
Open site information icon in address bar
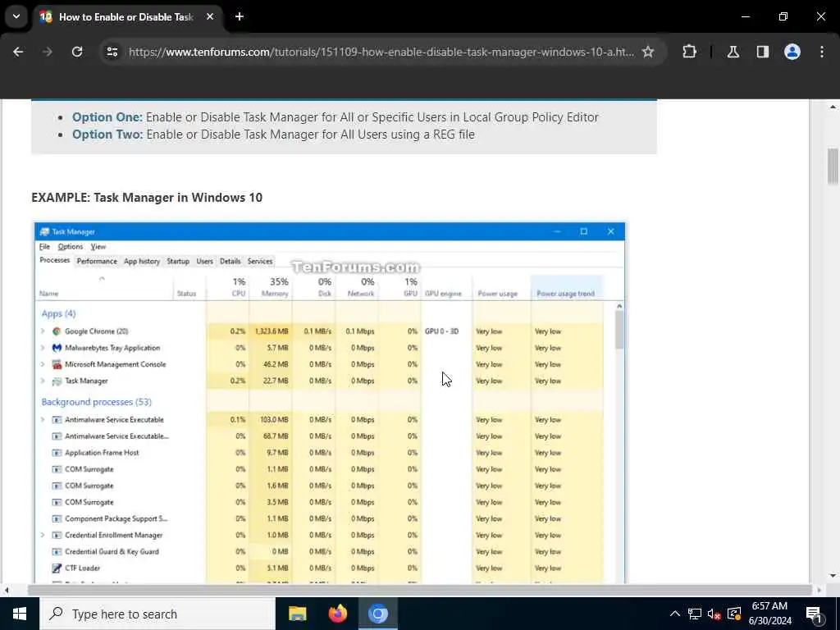click(112, 52)
